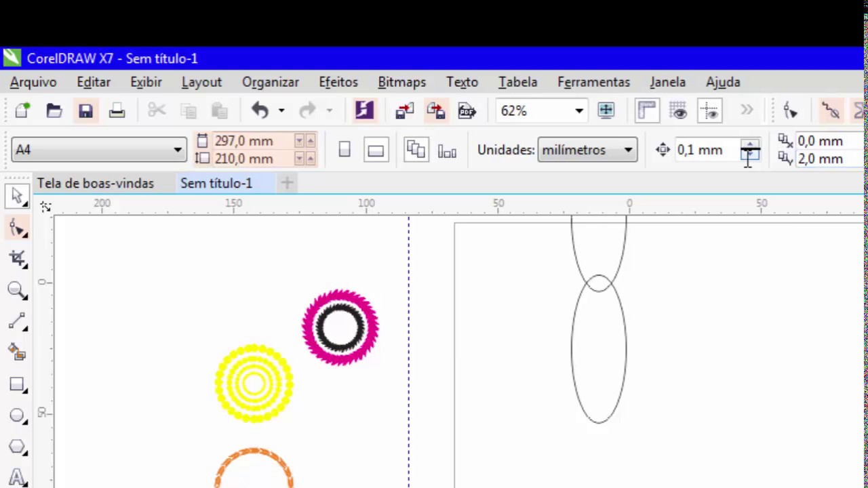Expand the Redo history dropdown arrow

(329, 110)
